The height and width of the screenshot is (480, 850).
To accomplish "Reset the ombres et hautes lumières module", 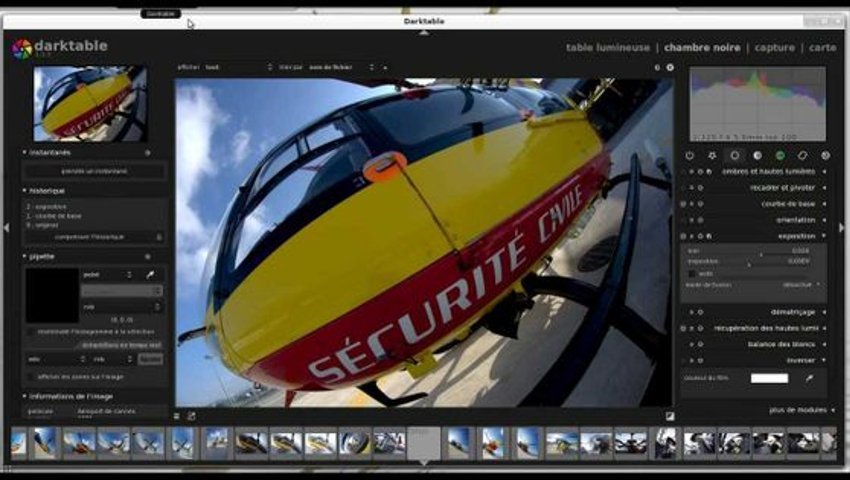I will [x=700, y=171].
